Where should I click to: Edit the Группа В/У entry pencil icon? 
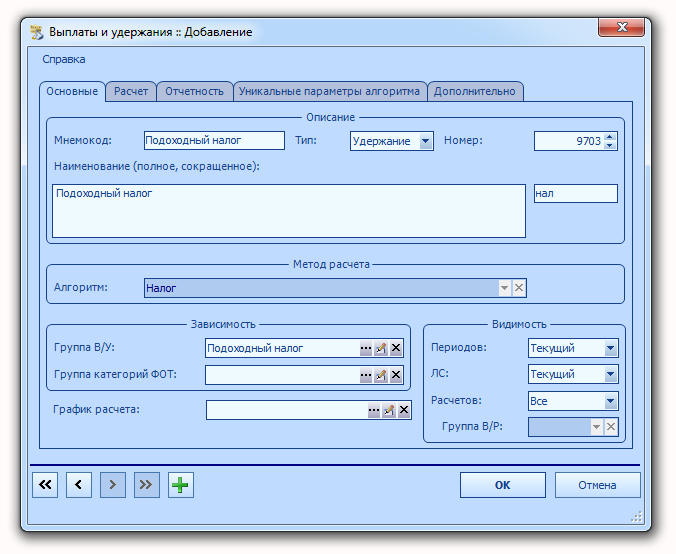381,348
